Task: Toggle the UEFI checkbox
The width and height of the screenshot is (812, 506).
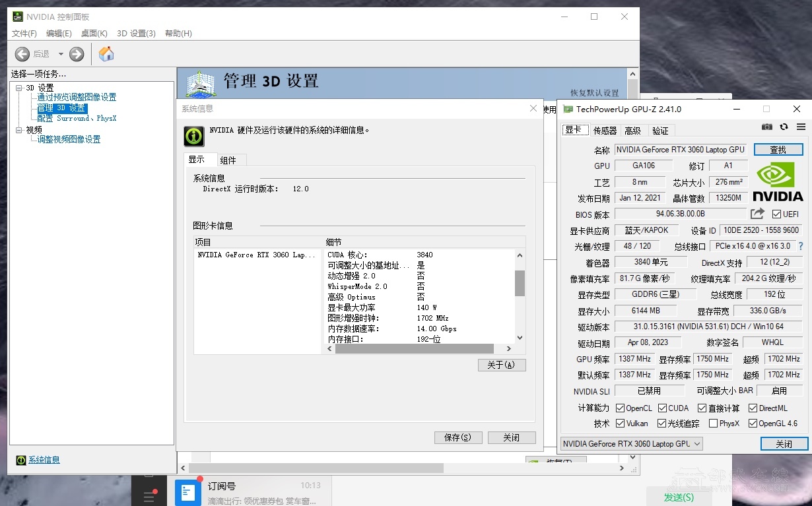Action: (776, 214)
